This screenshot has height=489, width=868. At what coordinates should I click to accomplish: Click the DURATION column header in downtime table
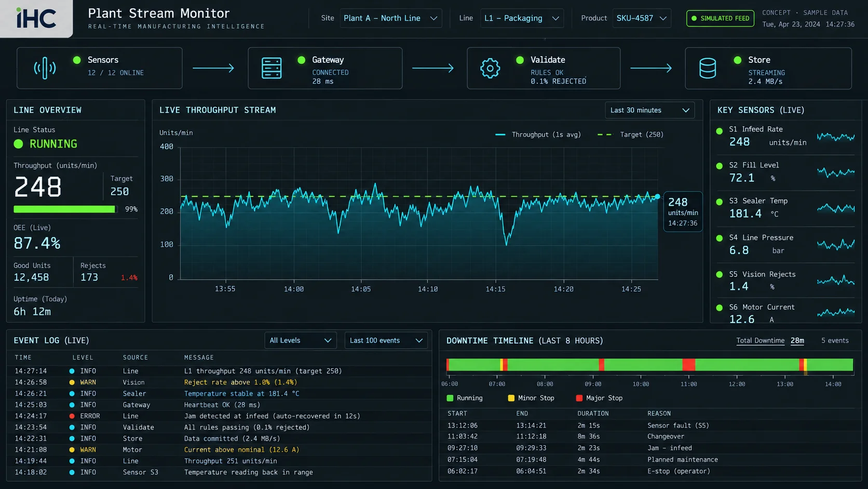[593, 414]
